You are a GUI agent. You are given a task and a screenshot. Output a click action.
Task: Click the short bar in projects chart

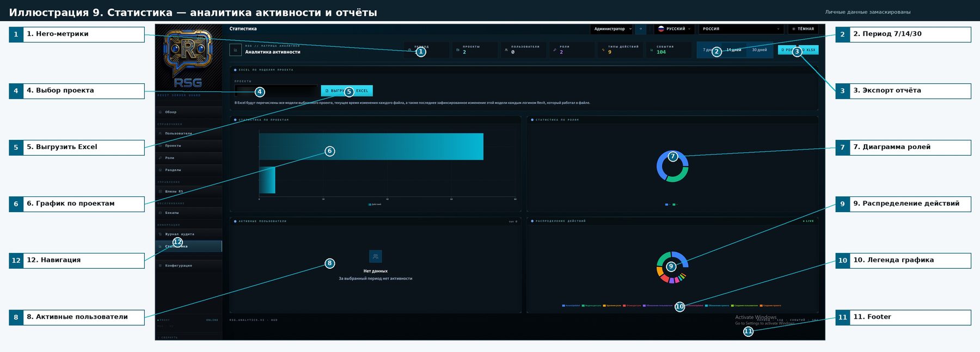point(267,180)
